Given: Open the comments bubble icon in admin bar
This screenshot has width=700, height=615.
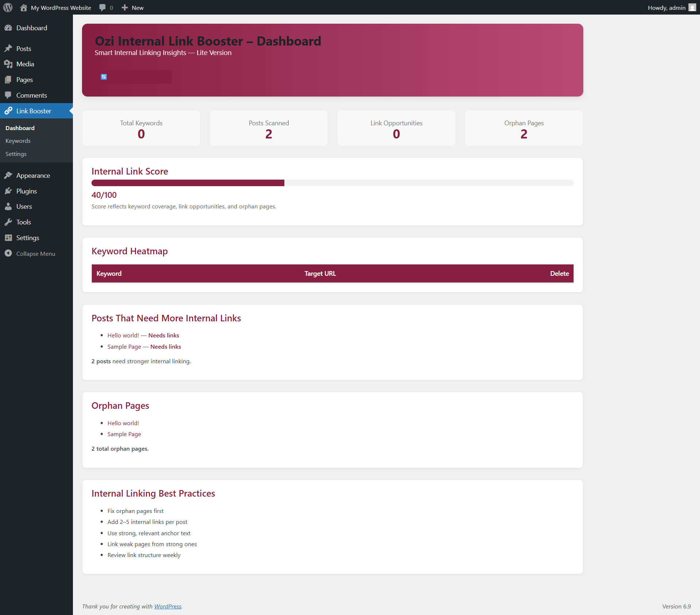Looking at the screenshot, I should (x=102, y=8).
